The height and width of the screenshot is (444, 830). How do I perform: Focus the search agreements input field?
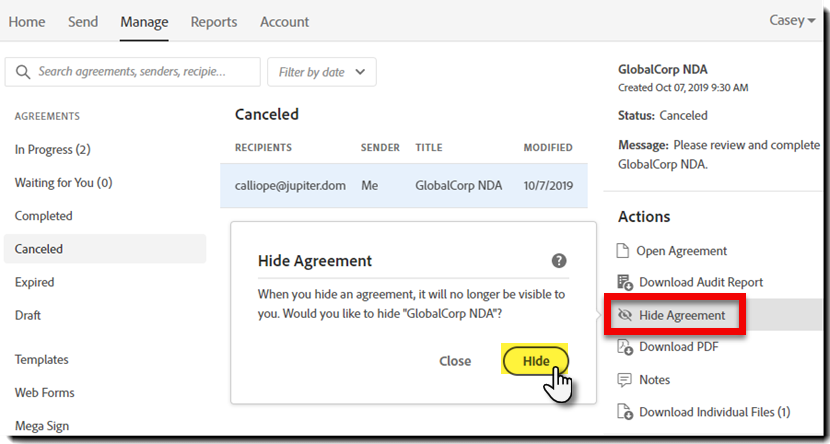coord(132,72)
